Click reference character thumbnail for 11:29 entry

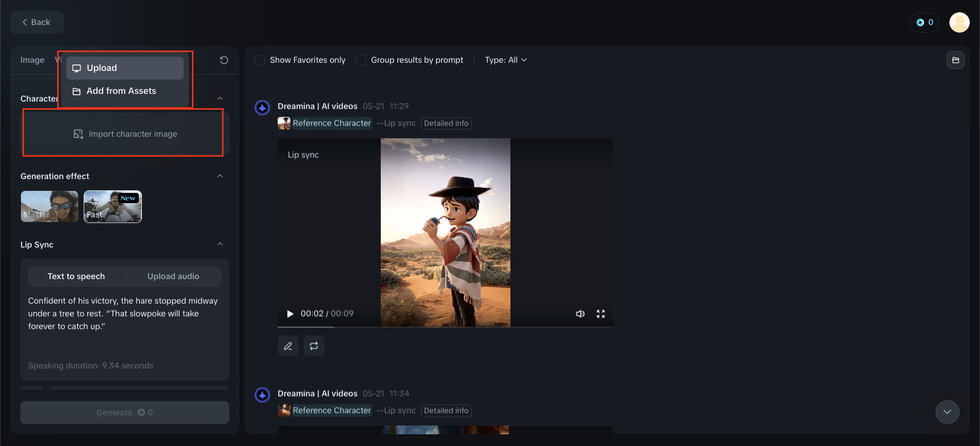click(x=284, y=123)
